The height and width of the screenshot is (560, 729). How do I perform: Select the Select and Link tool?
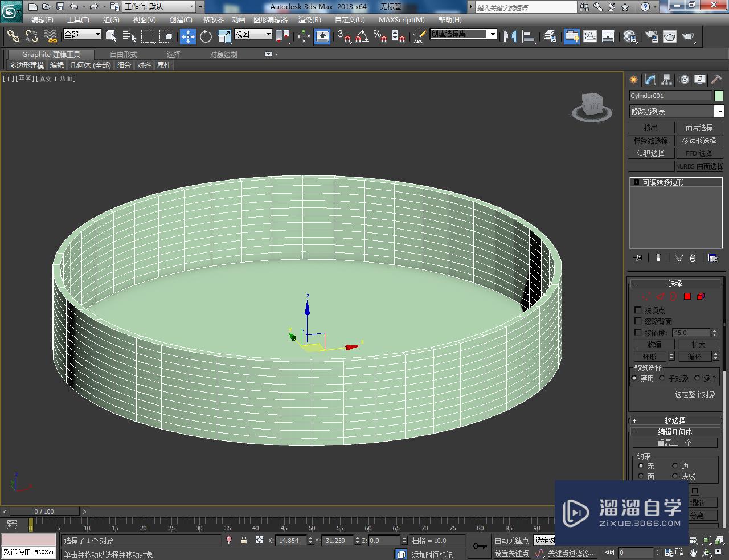point(13,36)
